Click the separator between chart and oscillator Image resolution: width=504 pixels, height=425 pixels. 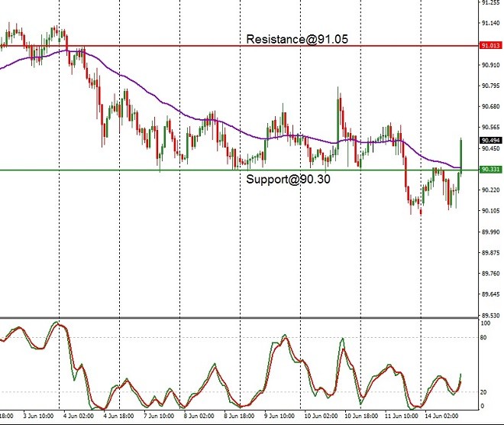coord(239,318)
